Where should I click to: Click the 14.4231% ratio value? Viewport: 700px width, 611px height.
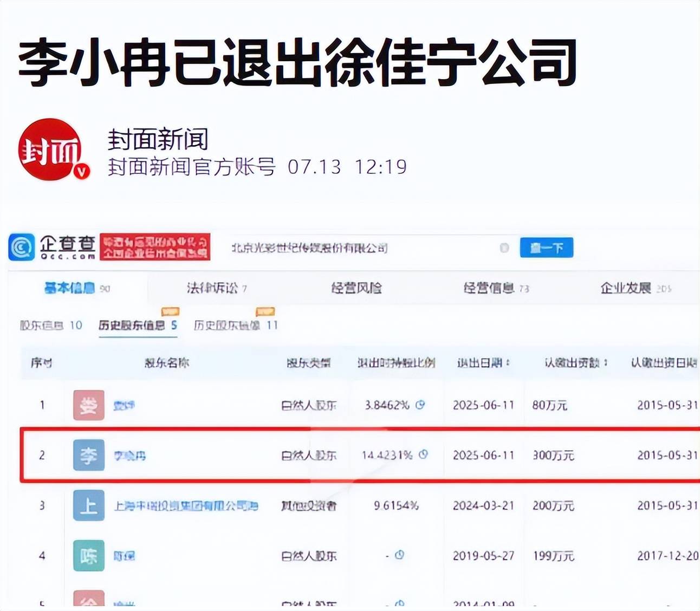387,455
